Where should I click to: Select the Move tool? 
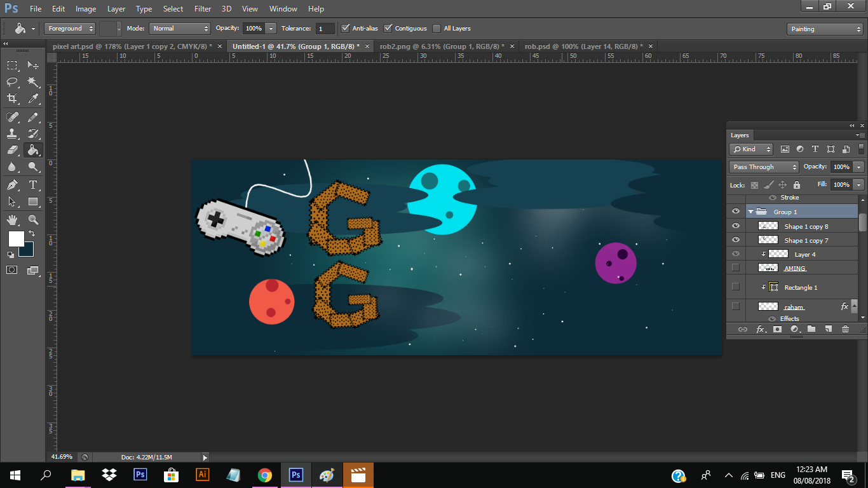(33, 65)
